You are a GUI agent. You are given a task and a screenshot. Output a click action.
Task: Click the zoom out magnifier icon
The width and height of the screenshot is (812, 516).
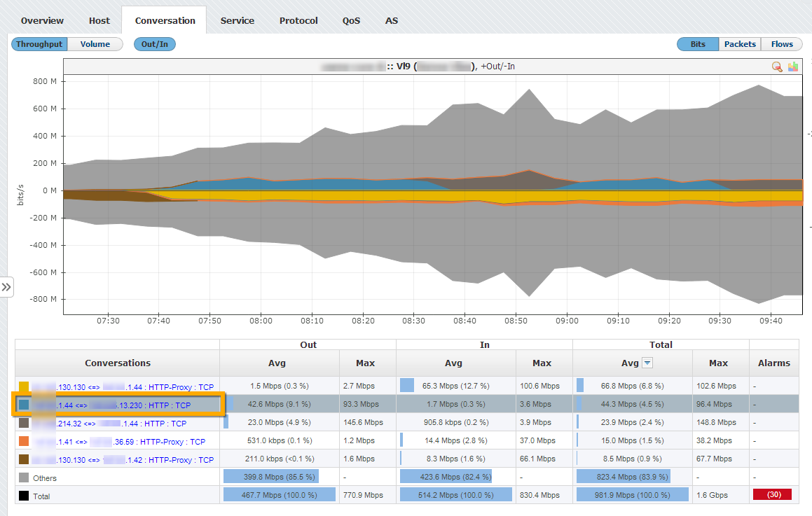click(x=776, y=67)
